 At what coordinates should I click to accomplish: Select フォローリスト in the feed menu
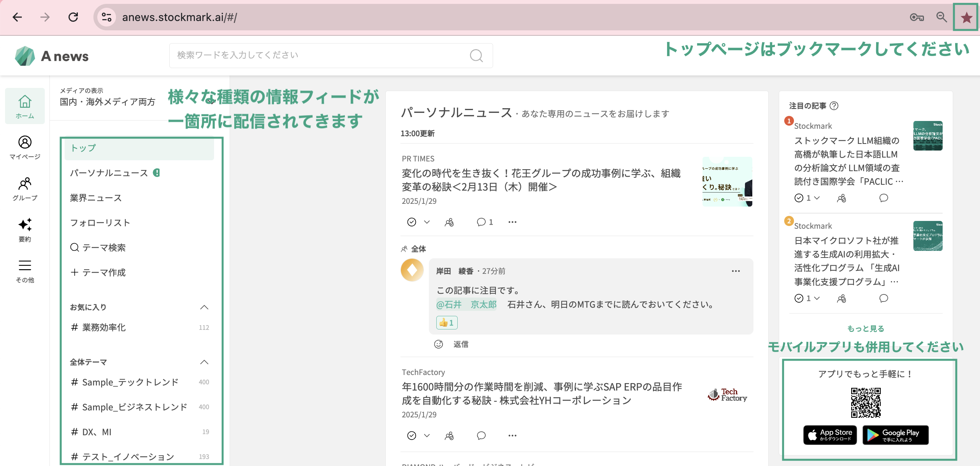click(x=100, y=223)
